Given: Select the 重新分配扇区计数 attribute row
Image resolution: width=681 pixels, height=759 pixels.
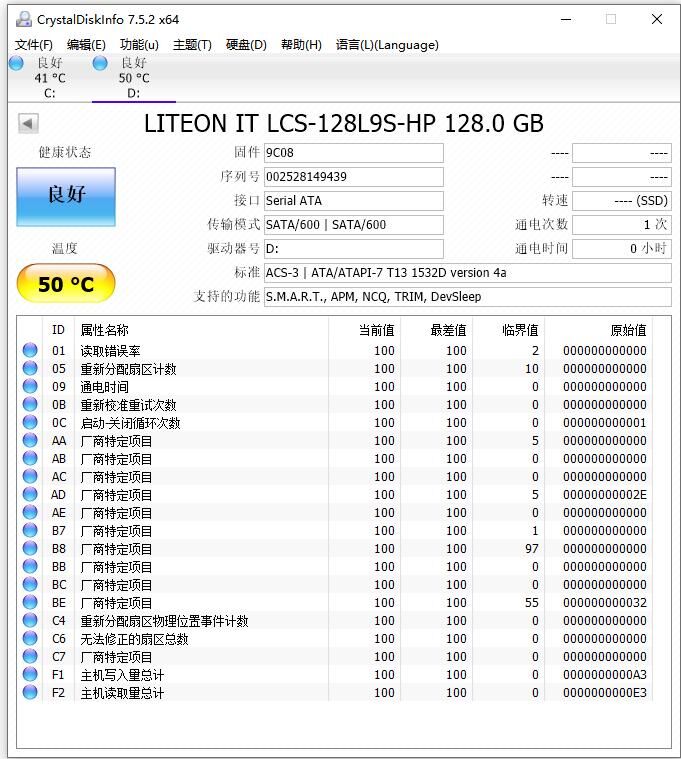Looking at the screenshot, I should point(334,368).
